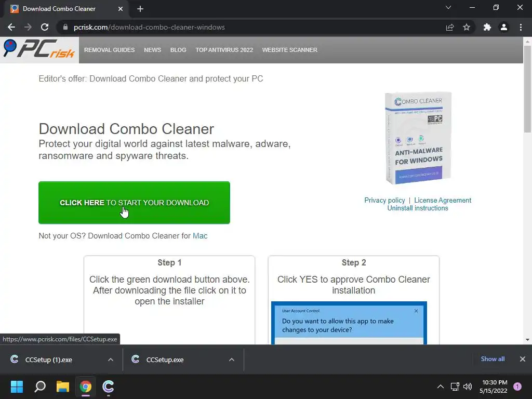Open the Uninstall instructions link
The image size is (532, 399).
click(418, 208)
